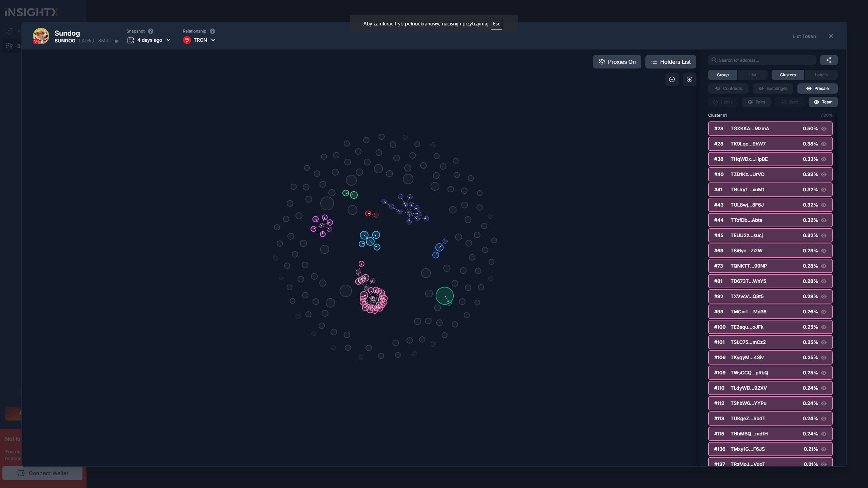This screenshot has width=868, height=488.
Task: Click the zoom out magnifier icon
Action: point(672,79)
